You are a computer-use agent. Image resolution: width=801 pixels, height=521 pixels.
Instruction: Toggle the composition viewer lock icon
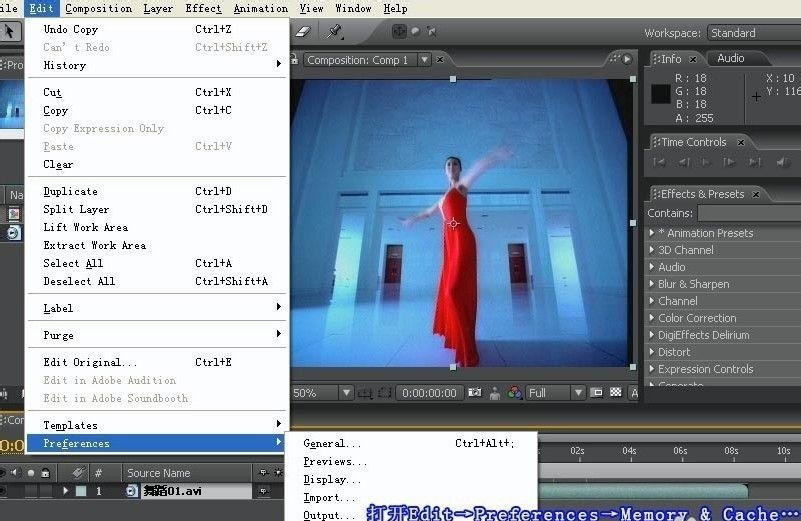296,60
